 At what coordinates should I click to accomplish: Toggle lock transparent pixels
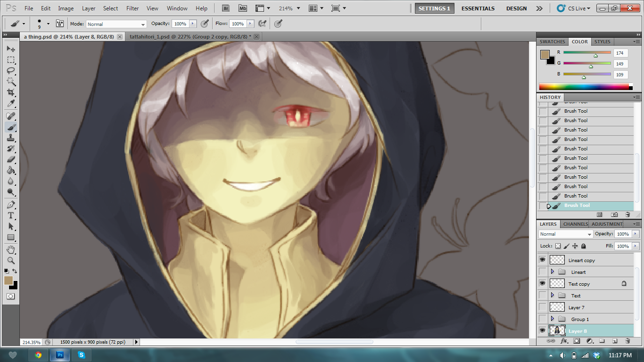click(x=558, y=246)
